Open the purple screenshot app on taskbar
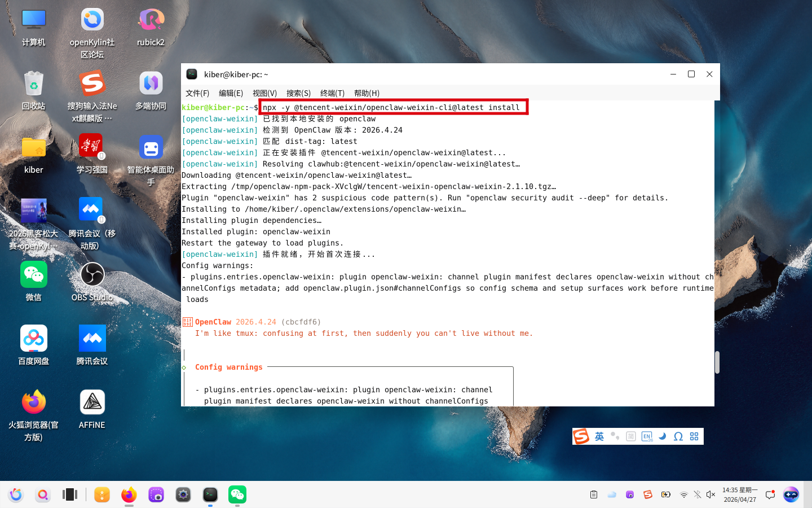812x508 pixels. tap(156, 495)
